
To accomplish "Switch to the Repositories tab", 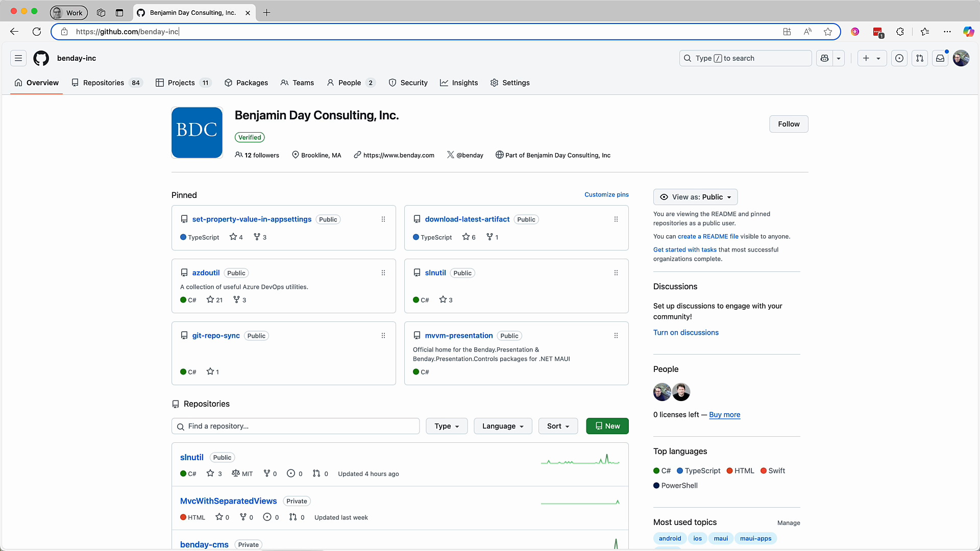I will click(107, 83).
